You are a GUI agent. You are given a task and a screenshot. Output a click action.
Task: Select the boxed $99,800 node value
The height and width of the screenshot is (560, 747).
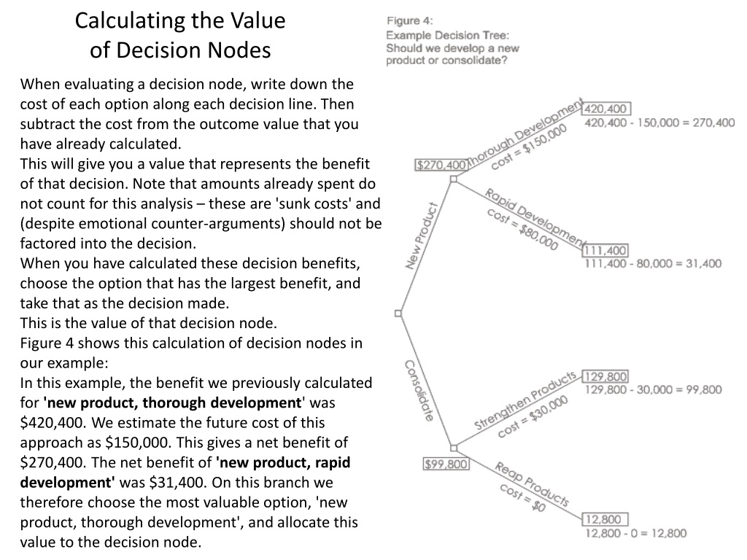(446, 464)
